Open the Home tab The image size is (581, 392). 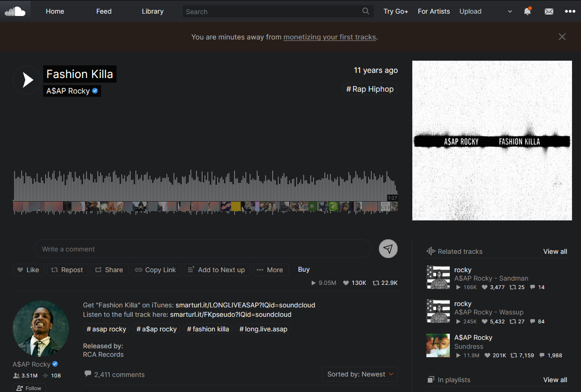(55, 11)
